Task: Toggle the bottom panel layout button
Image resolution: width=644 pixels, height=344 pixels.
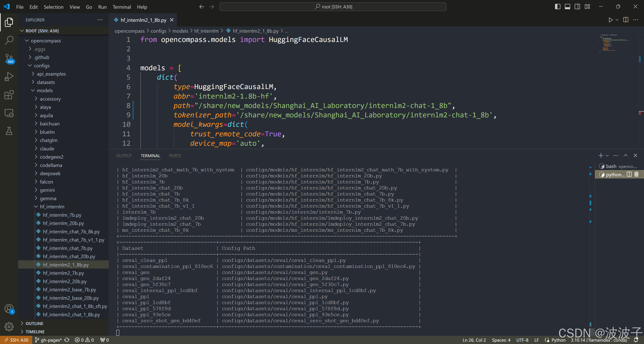Action: [x=568, y=7]
